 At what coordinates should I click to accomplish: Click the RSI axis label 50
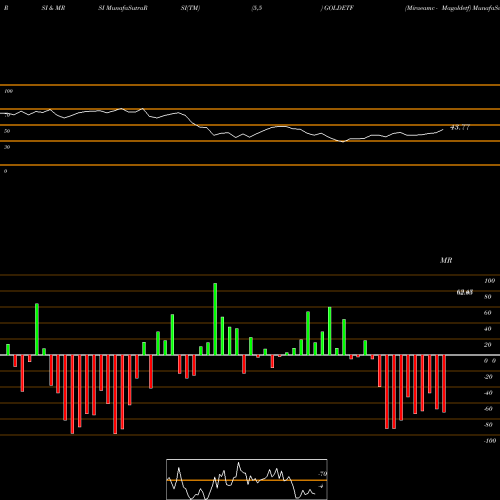click(x=7, y=131)
